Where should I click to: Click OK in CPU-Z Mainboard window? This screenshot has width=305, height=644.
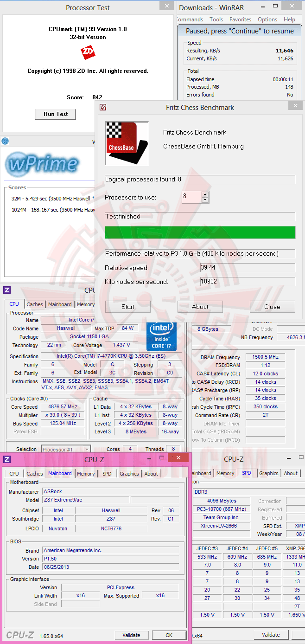click(169, 635)
